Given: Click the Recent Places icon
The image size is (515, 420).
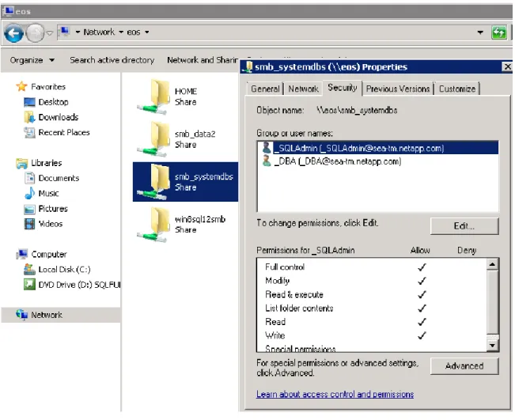Looking at the screenshot, I should pyautogui.click(x=29, y=132).
